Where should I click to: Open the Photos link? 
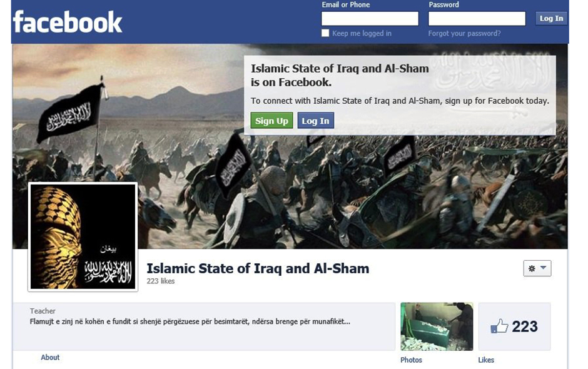point(411,360)
